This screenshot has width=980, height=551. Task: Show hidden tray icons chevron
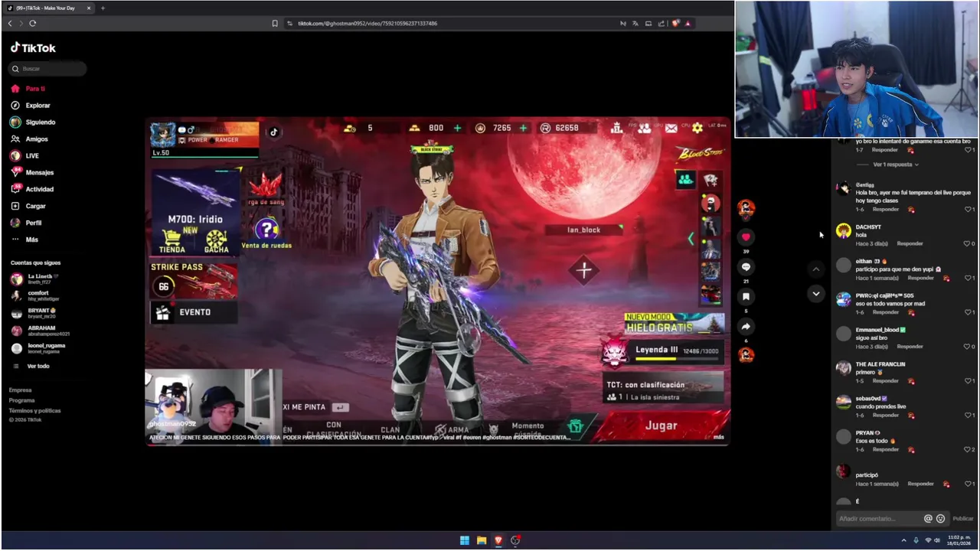point(903,540)
